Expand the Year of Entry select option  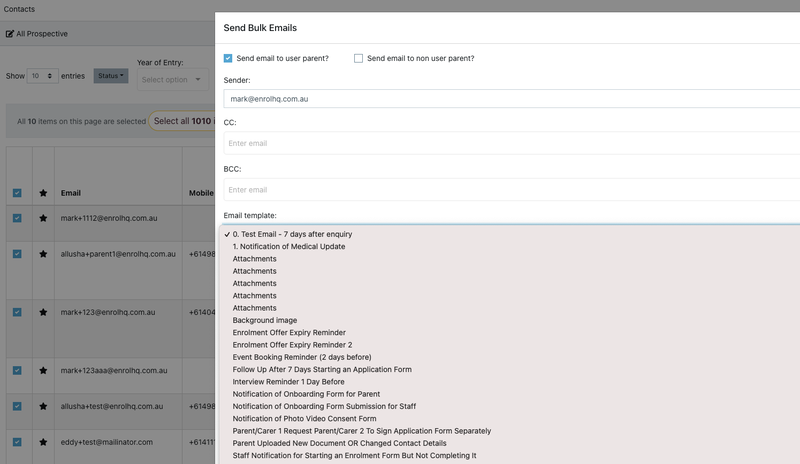[173, 79]
